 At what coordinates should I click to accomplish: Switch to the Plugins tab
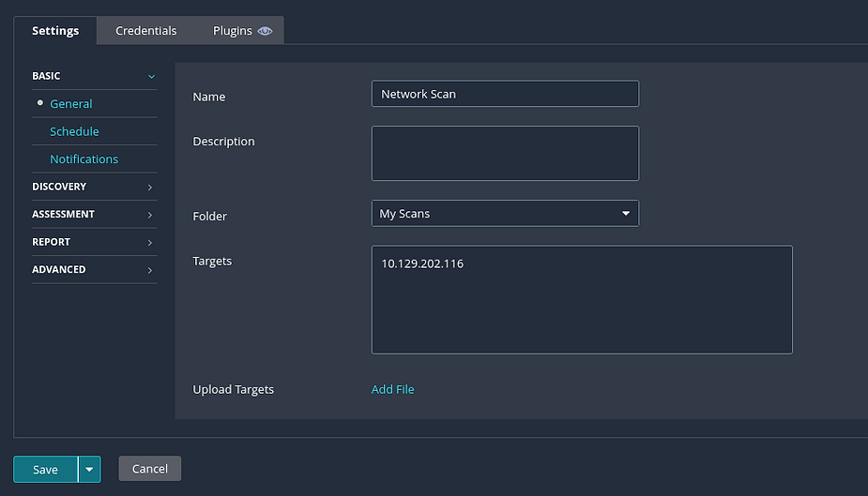233,31
